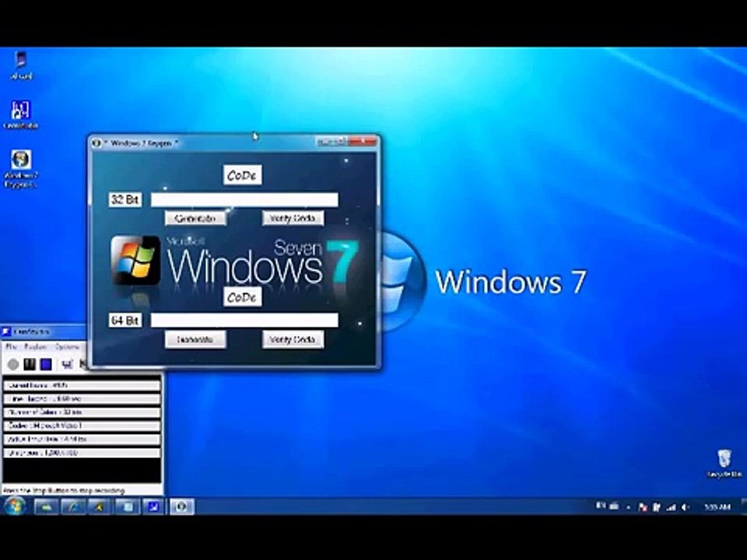
Task: Close the Windows 7 Keygen window
Action: [363, 142]
